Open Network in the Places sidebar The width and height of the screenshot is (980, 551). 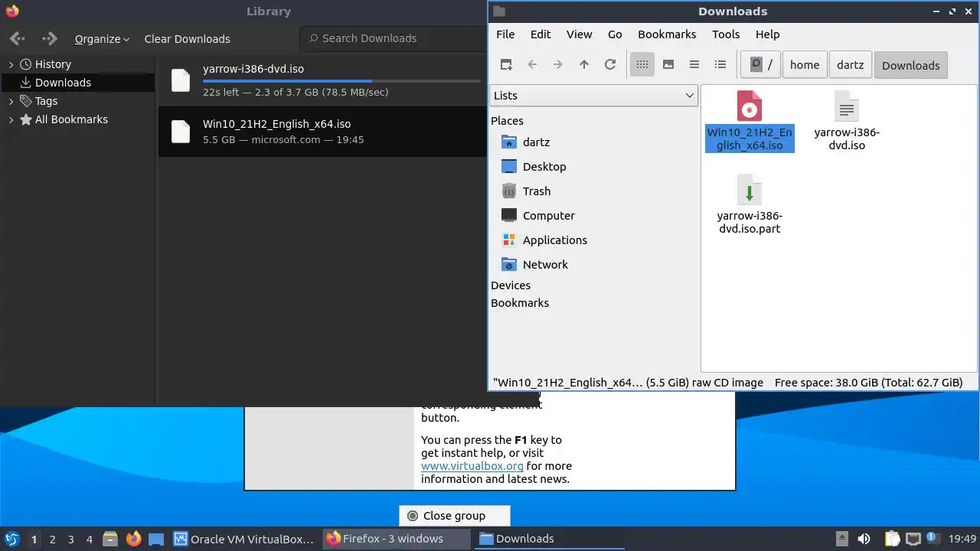545,265
